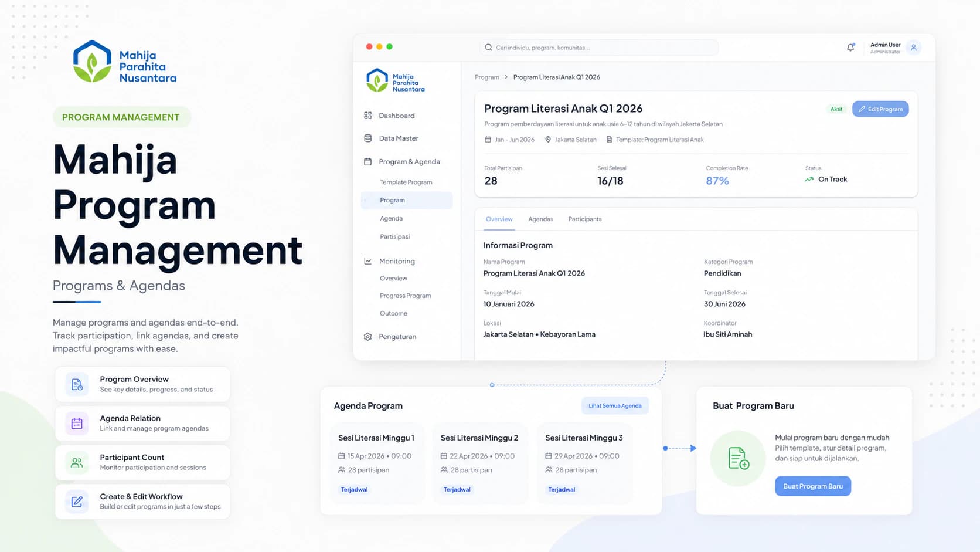Image resolution: width=980 pixels, height=552 pixels.
Task: Click the Program Overview feature icon
Action: coord(77,384)
